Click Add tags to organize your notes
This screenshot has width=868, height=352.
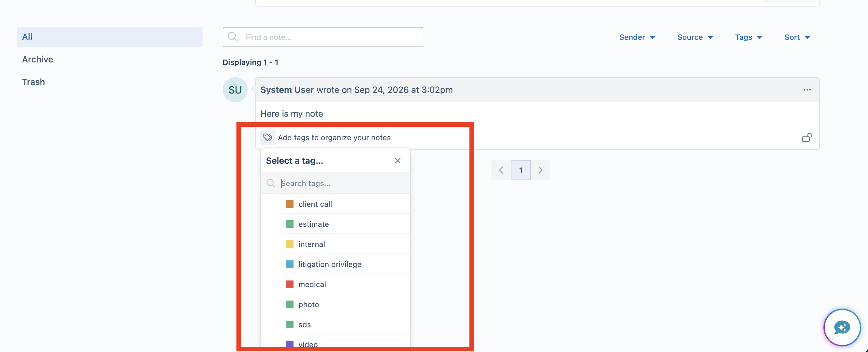pyautogui.click(x=334, y=137)
